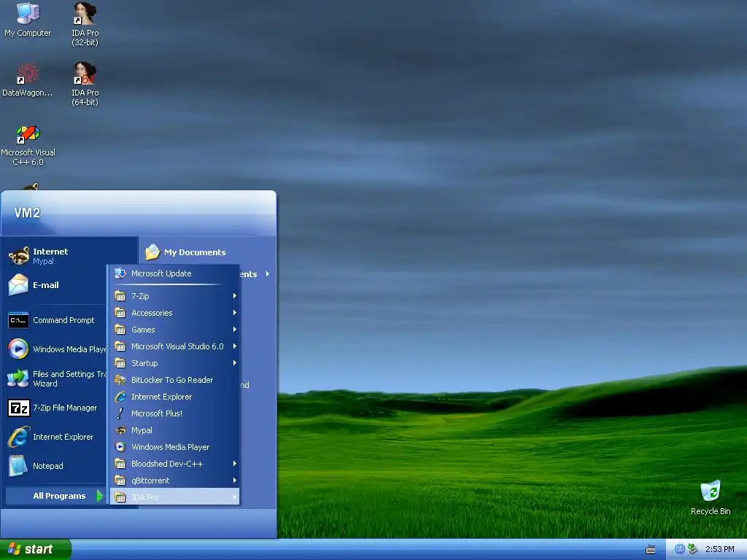Expand the Microsoft Visual Studio 6.0 submenu arrow

coord(235,346)
